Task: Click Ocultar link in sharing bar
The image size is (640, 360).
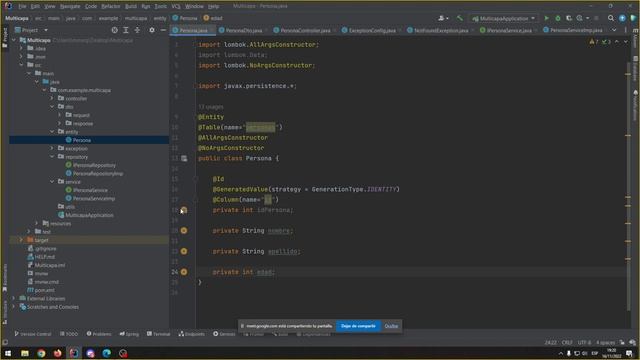Action: 391,326
